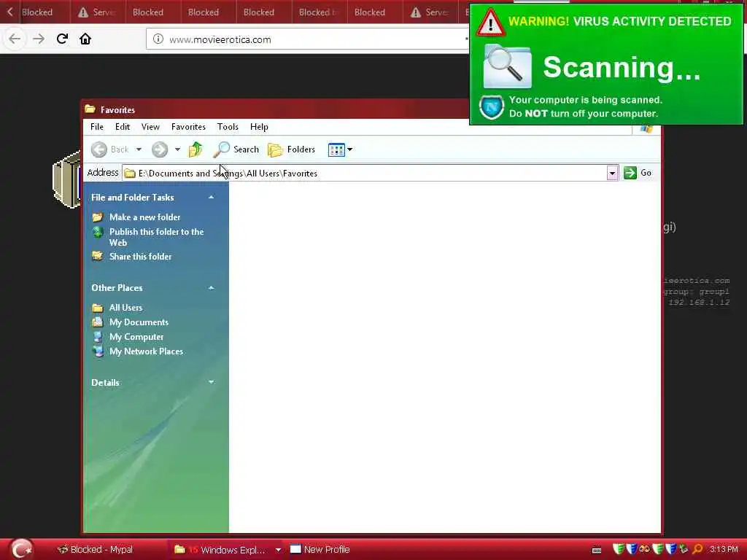Click the browser back arrow
Screen dimensions: 747x560
pos(15,39)
